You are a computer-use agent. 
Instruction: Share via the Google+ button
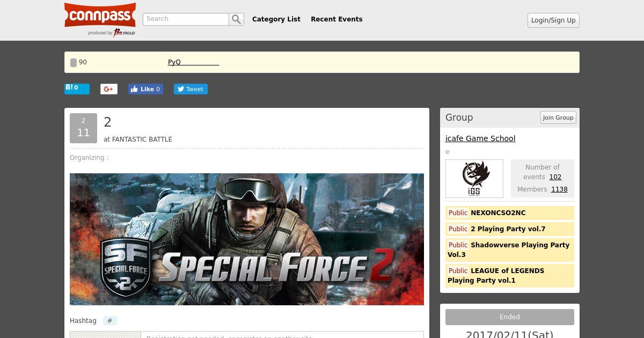tap(109, 89)
